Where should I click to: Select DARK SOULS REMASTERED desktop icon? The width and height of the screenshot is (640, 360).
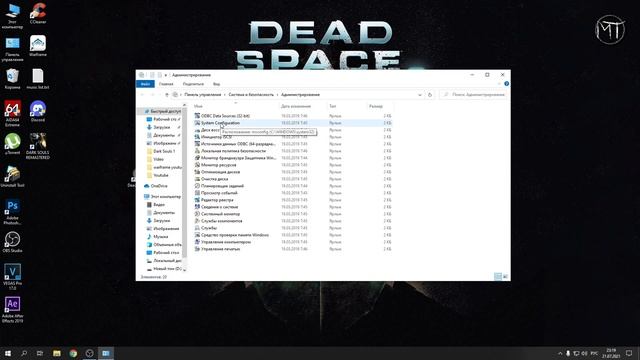(x=38, y=146)
